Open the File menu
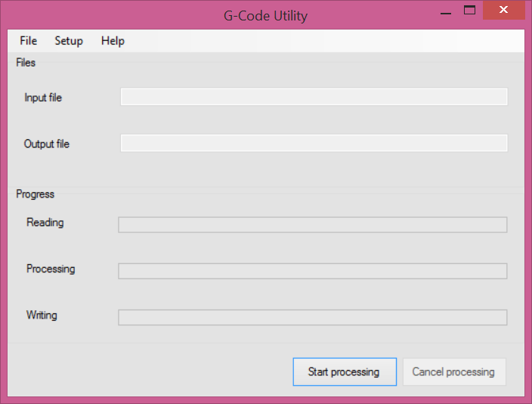Screen dimensions: 532x404 (28, 41)
